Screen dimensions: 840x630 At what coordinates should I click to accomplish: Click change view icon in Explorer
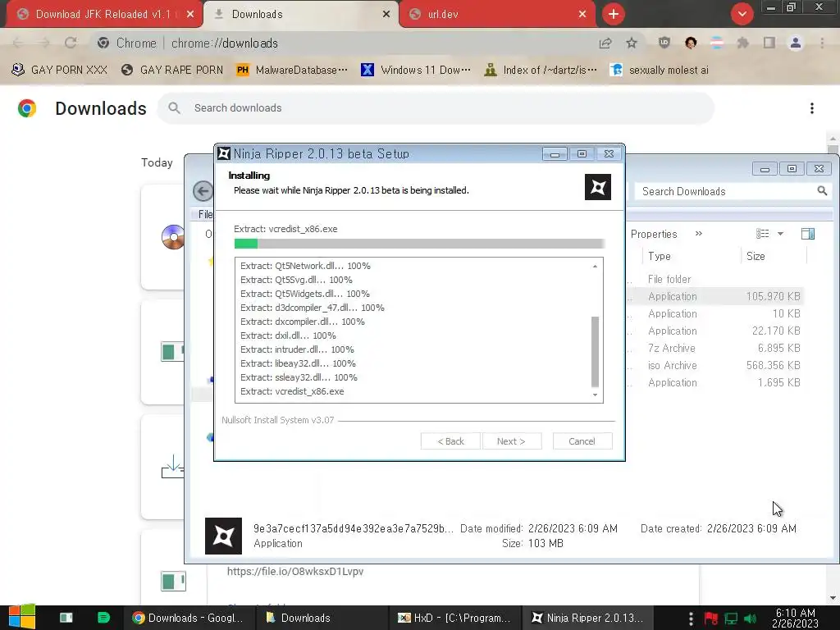tap(762, 234)
